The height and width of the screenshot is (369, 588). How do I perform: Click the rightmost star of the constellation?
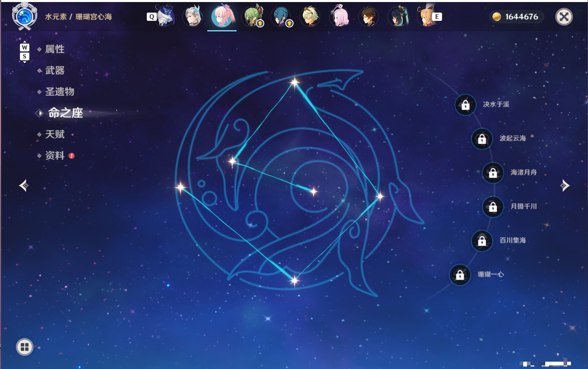[x=380, y=197]
